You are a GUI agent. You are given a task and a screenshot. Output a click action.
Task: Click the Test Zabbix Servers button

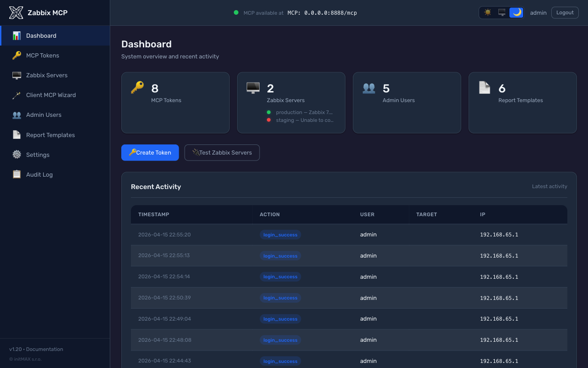(222, 152)
